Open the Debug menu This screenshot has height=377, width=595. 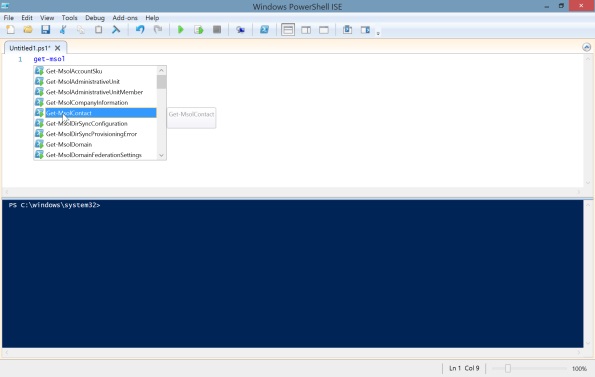click(95, 18)
